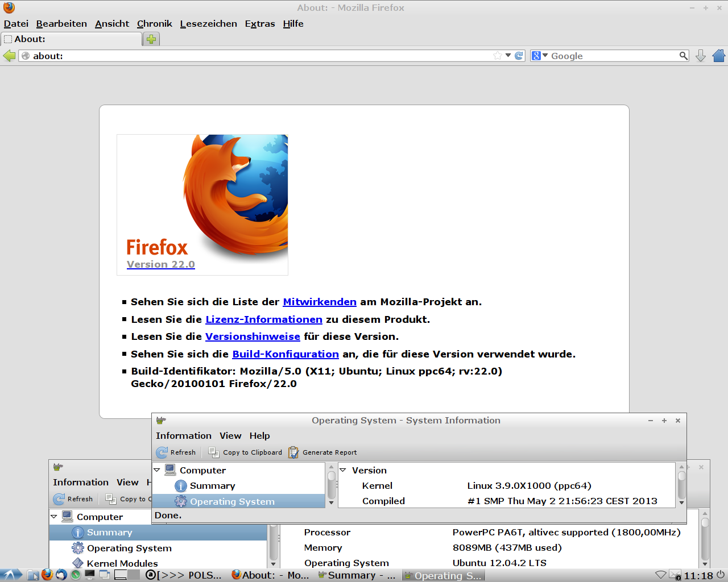
Task: Open the Google search engine dropdown
Action: pyautogui.click(x=539, y=56)
